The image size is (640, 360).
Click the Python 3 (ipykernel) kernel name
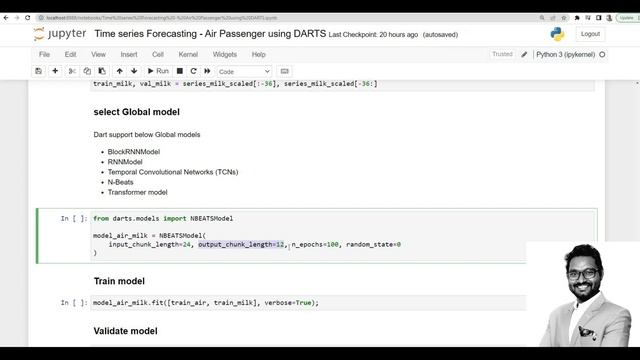565,54
